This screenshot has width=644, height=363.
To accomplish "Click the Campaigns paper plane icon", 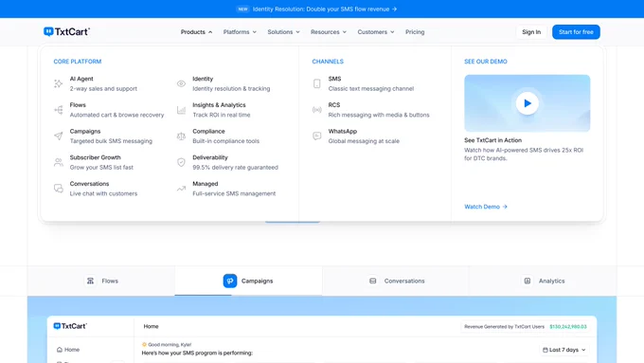I will [59, 136].
